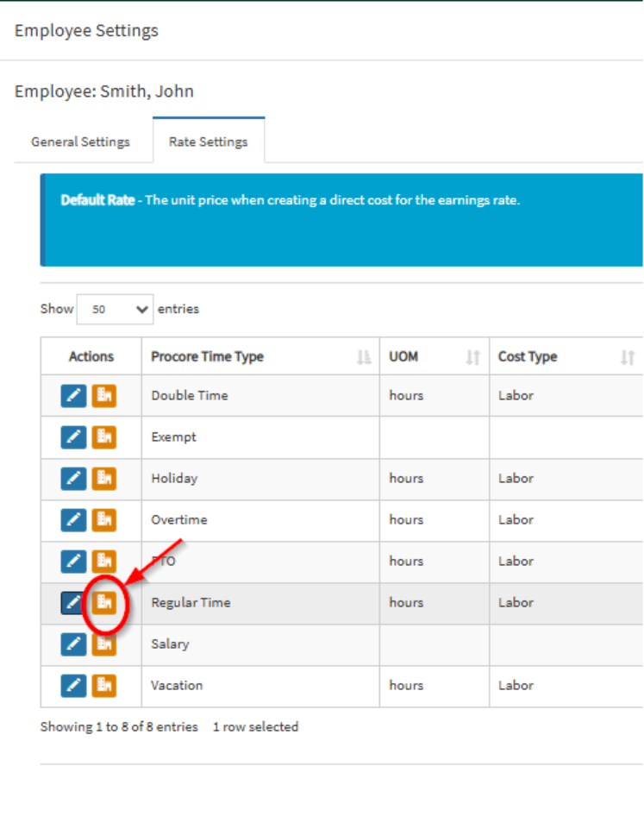Open project rates for Vacation
The image size is (644, 823).
click(x=103, y=686)
